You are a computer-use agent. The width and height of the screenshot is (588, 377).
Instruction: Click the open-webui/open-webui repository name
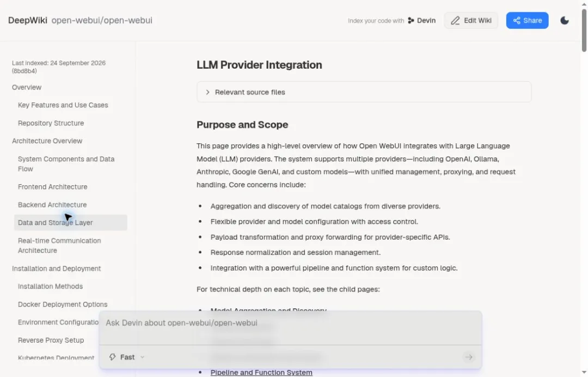(x=102, y=20)
